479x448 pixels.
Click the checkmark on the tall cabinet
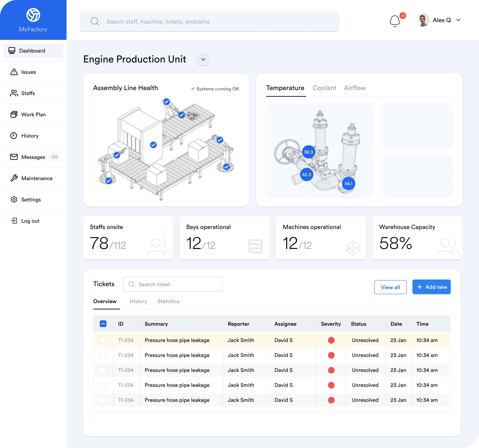tap(153, 145)
